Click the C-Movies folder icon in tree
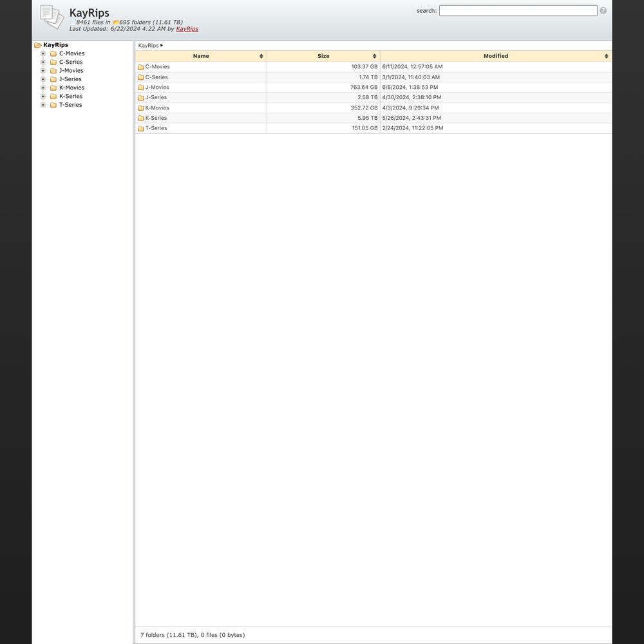Viewport: 644px width, 644px height. 53,54
